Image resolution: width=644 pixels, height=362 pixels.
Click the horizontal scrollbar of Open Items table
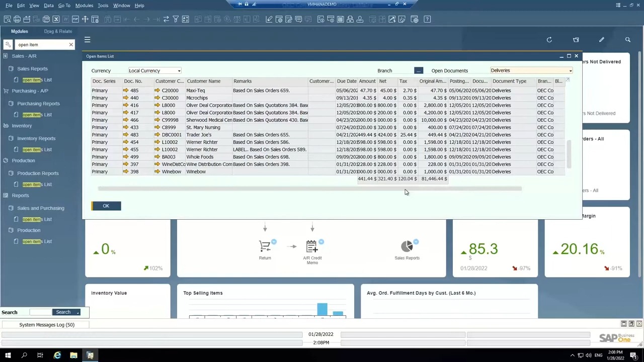click(x=309, y=189)
